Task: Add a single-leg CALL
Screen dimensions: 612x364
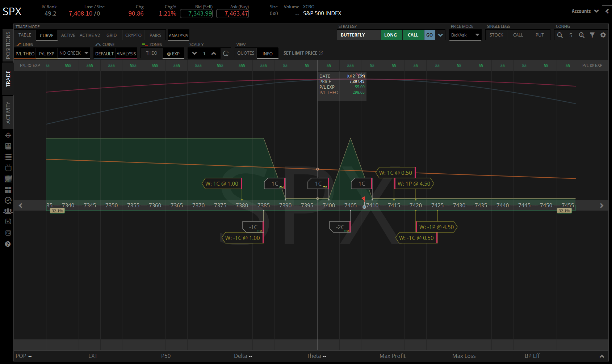Action: [518, 35]
